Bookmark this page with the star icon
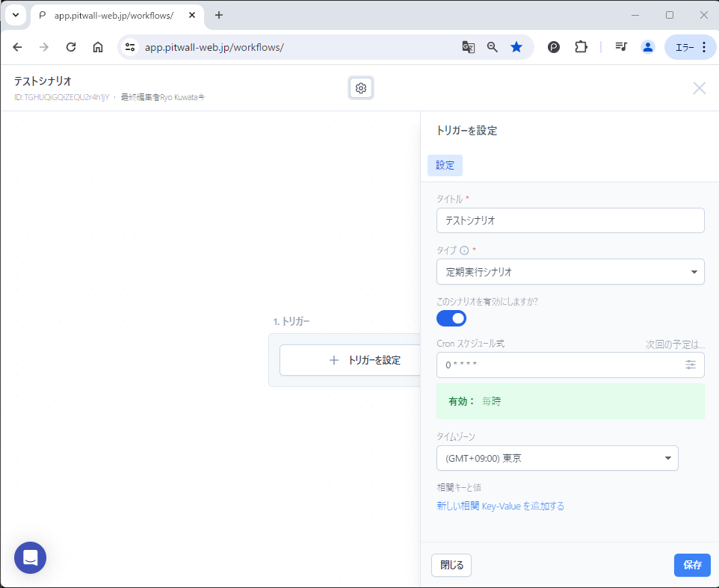Viewport: 719px width, 588px height. pyautogui.click(x=516, y=47)
